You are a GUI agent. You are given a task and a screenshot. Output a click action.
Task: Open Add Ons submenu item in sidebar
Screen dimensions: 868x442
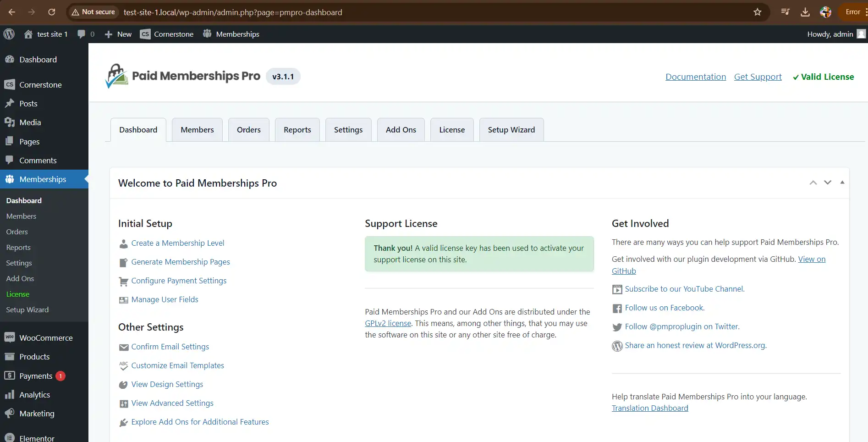click(20, 278)
